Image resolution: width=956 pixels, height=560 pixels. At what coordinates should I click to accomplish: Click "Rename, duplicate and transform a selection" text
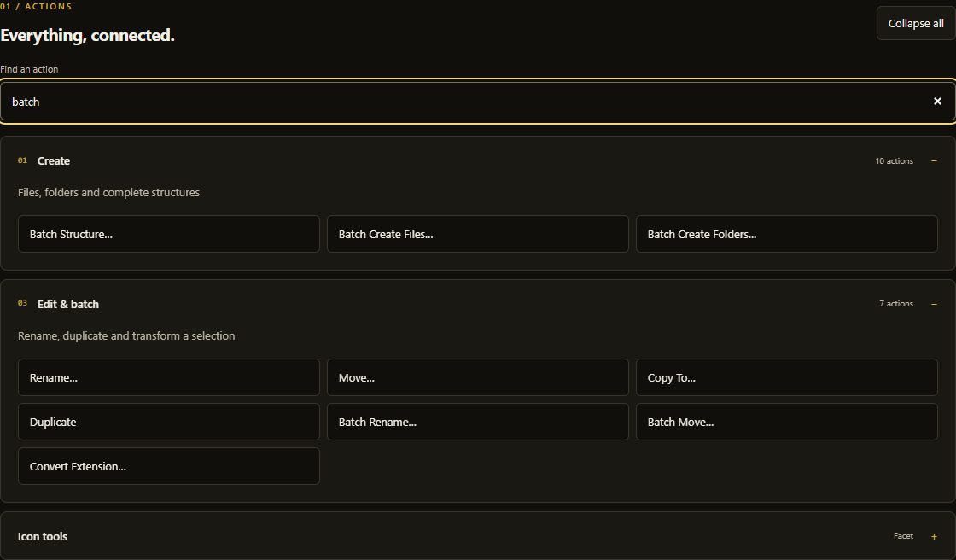pyautogui.click(x=126, y=335)
